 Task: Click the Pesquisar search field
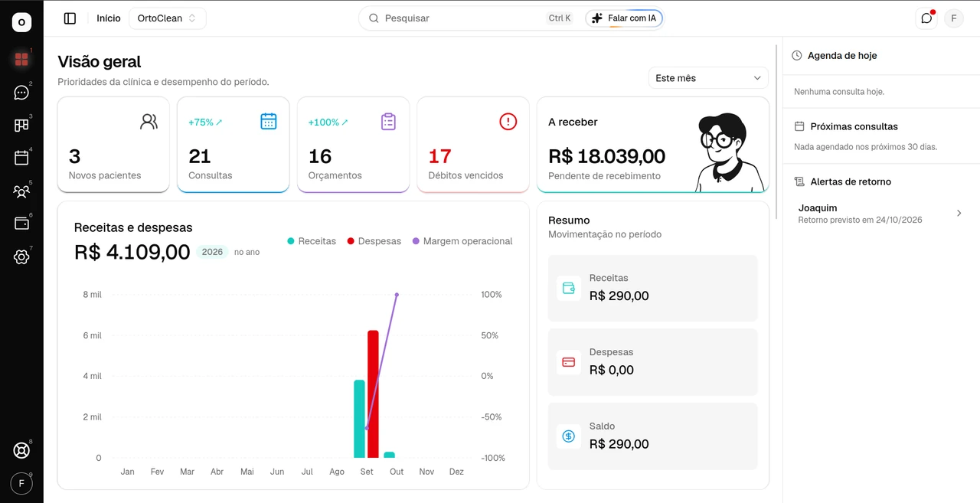click(467, 18)
